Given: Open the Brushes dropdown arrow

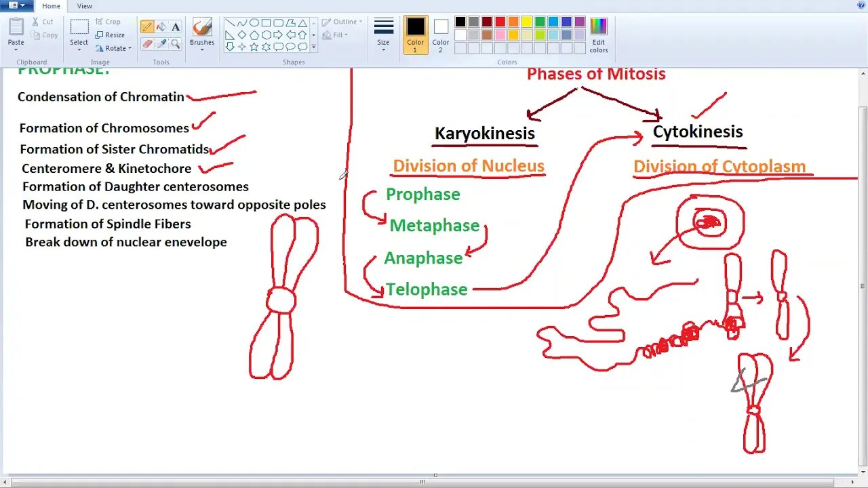Looking at the screenshot, I should pos(202,49).
